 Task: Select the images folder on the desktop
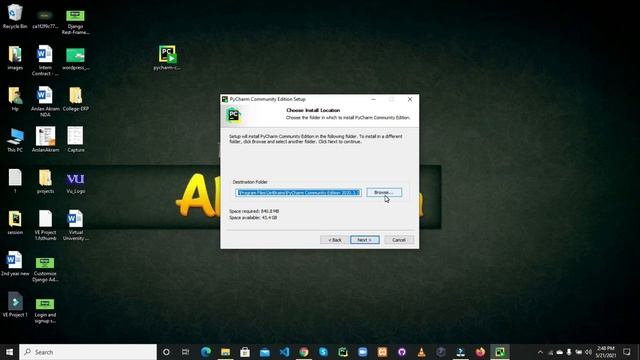[15, 58]
